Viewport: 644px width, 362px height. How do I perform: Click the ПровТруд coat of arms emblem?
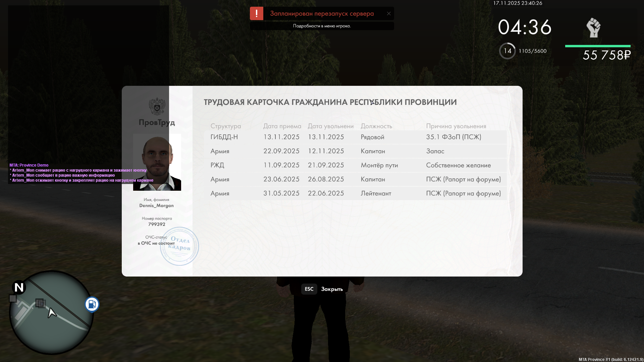click(x=157, y=106)
